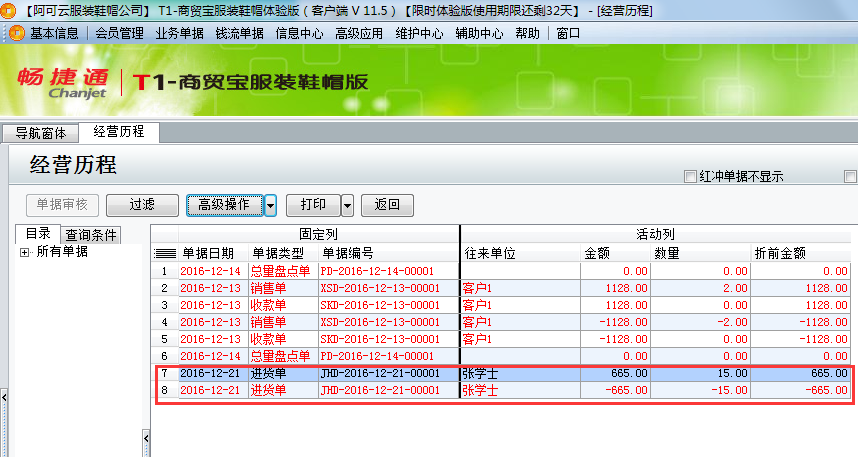Click the 往来单位 column header

pos(520,253)
